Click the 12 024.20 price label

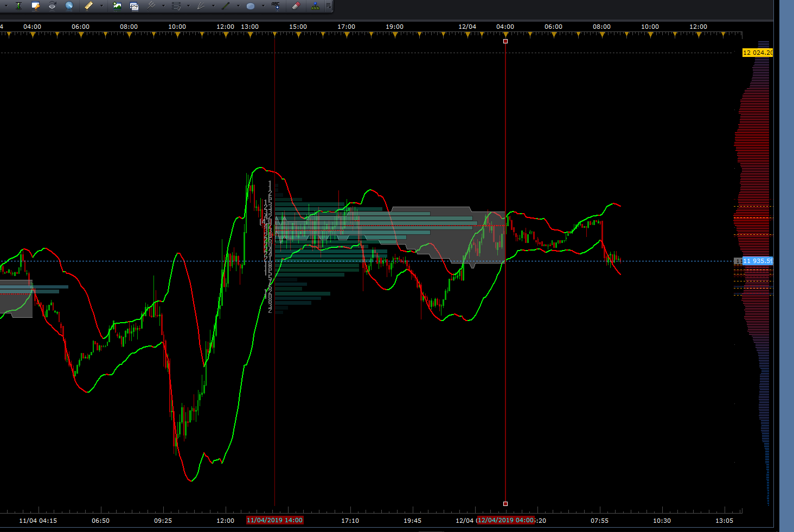pyautogui.click(x=758, y=53)
